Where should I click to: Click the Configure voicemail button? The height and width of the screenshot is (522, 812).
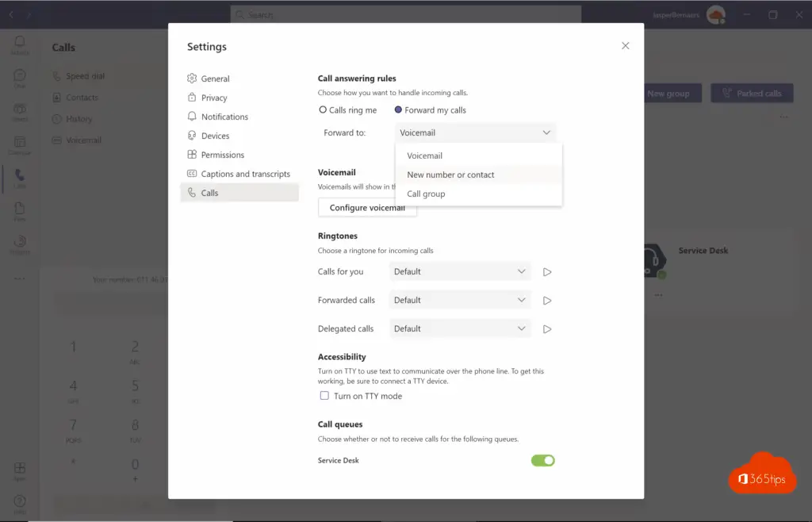(367, 208)
